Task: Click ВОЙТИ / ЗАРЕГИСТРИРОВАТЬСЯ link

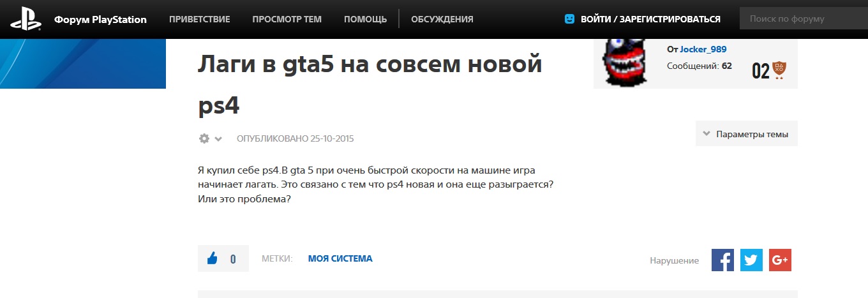Action: click(650, 19)
